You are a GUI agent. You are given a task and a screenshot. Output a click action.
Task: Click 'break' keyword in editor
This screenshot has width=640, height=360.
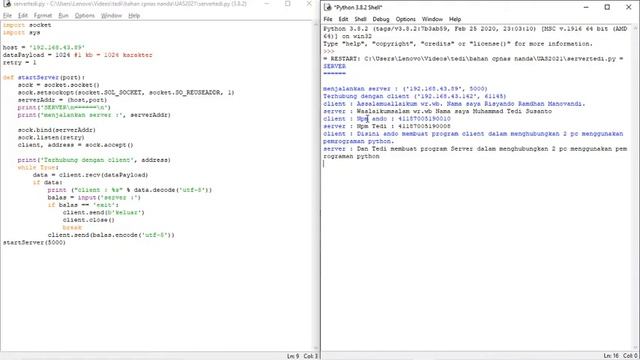72,227
